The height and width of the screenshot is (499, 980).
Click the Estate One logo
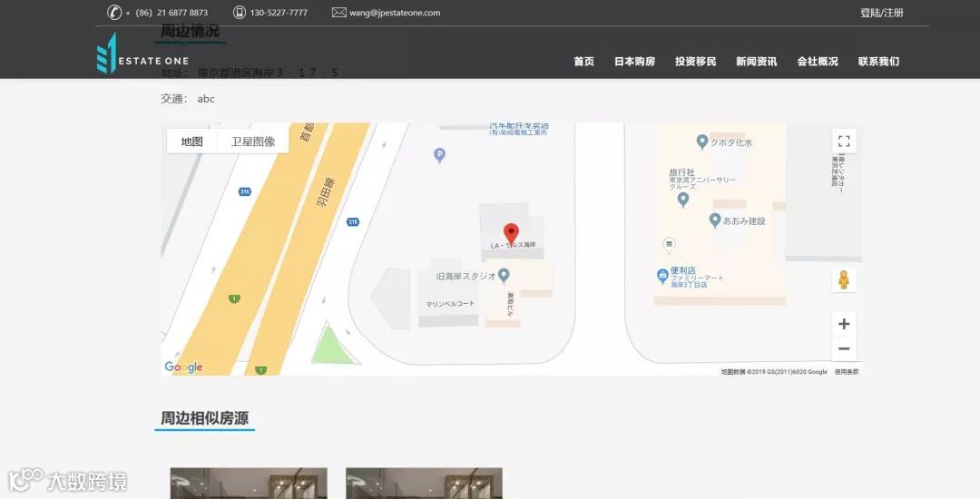coord(142,54)
